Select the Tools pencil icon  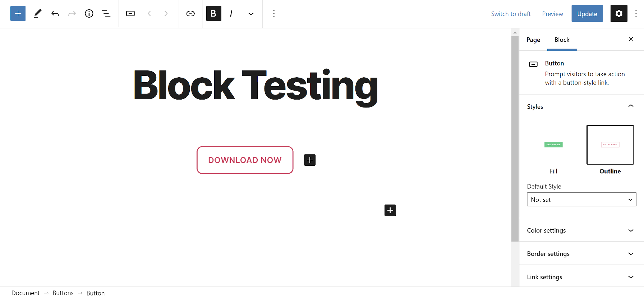tap(38, 14)
